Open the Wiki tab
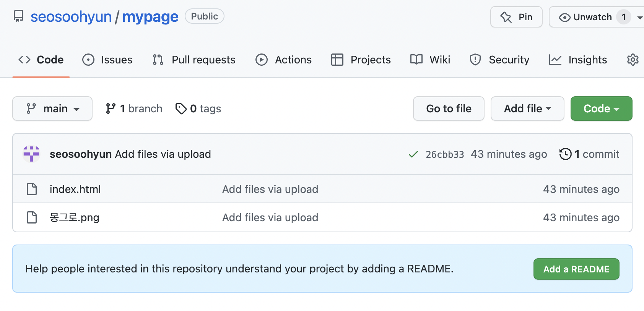This screenshot has width=644, height=311. pos(430,60)
